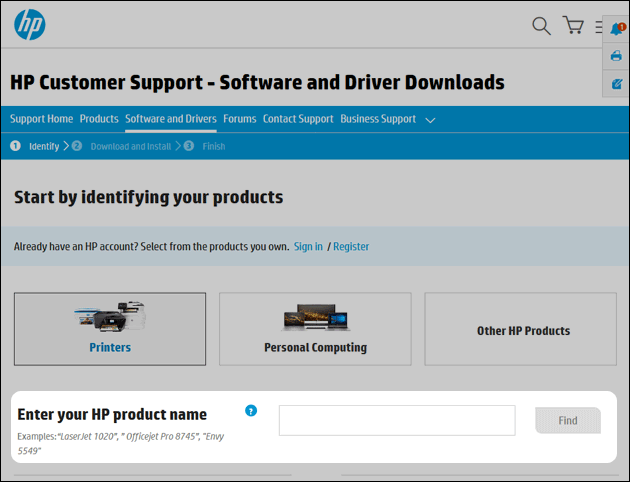The image size is (630, 482).
Task: Follow the Sign in link
Action: 308,246
